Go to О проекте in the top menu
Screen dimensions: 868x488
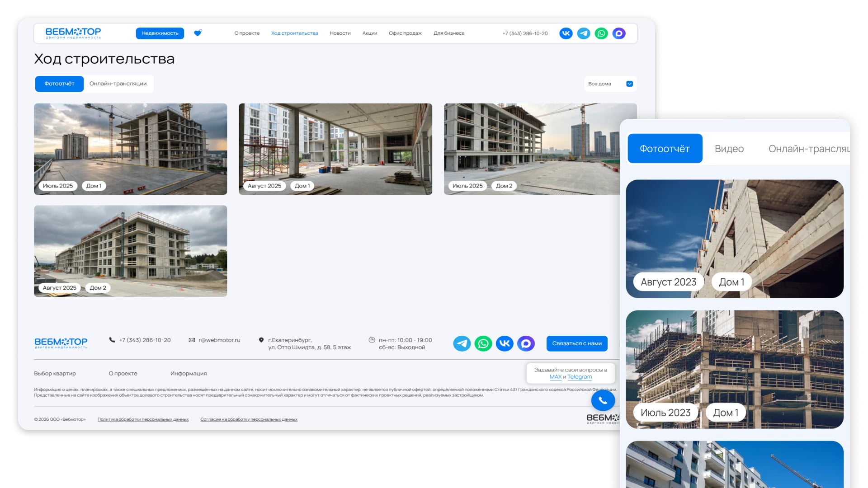247,33
